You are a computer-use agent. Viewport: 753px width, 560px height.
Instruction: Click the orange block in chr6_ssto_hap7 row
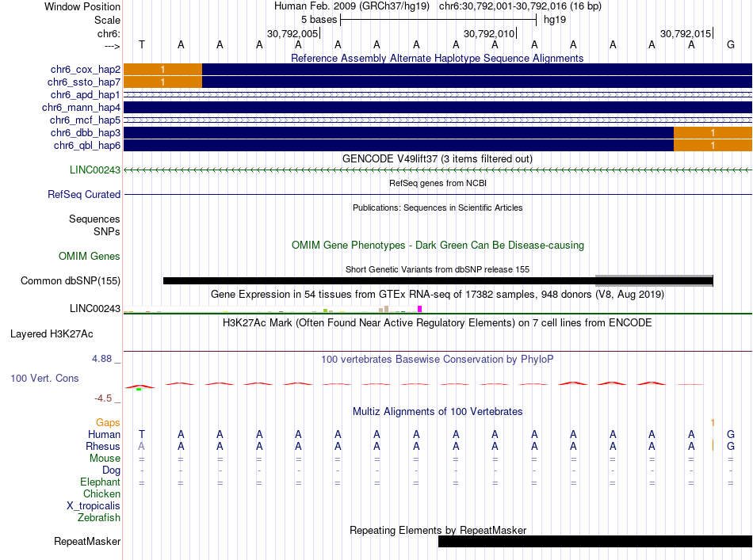(x=162, y=82)
